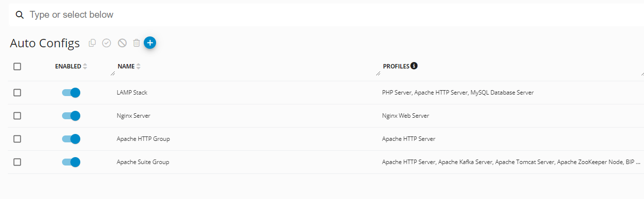Click the Name column resize handle
Screen dimensions: 644x199
(378, 73)
